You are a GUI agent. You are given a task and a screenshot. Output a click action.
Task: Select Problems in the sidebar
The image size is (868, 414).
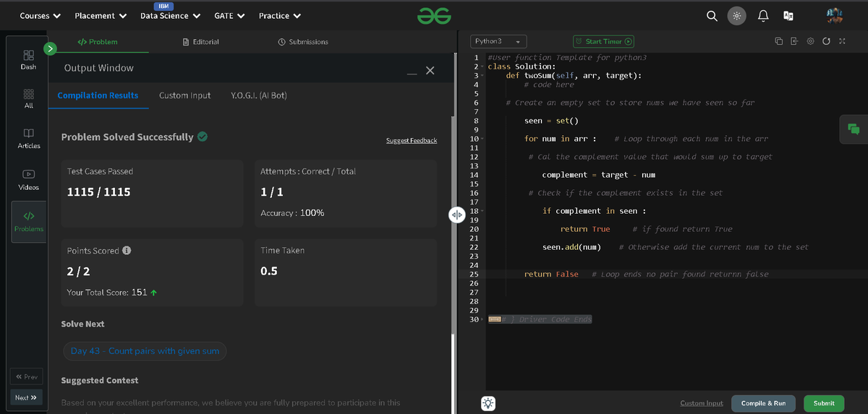pos(29,222)
